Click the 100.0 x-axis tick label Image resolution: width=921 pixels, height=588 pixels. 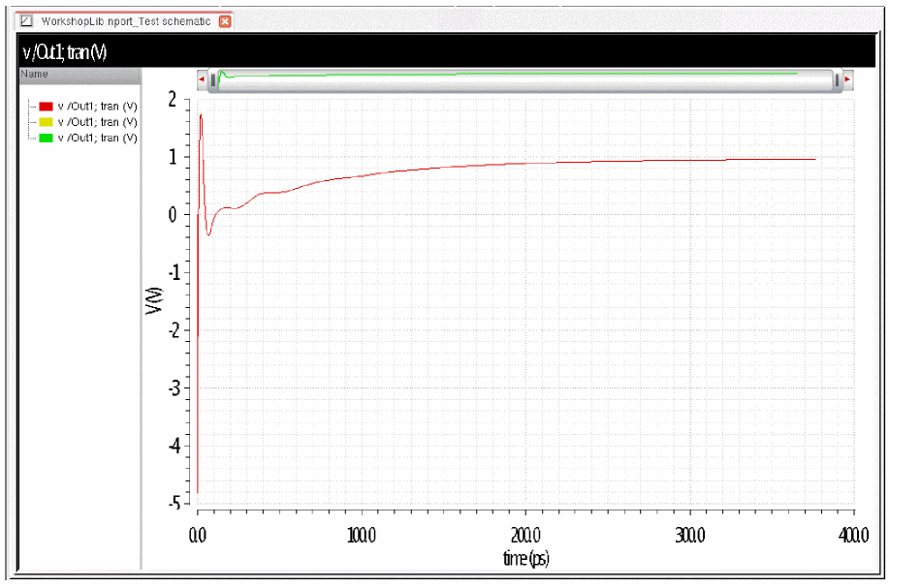(362, 535)
